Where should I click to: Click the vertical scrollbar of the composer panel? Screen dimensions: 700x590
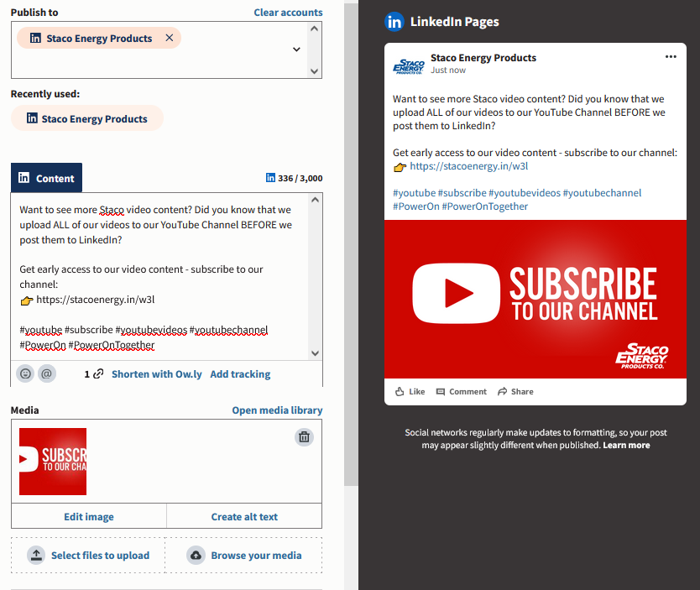click(351, 244)
